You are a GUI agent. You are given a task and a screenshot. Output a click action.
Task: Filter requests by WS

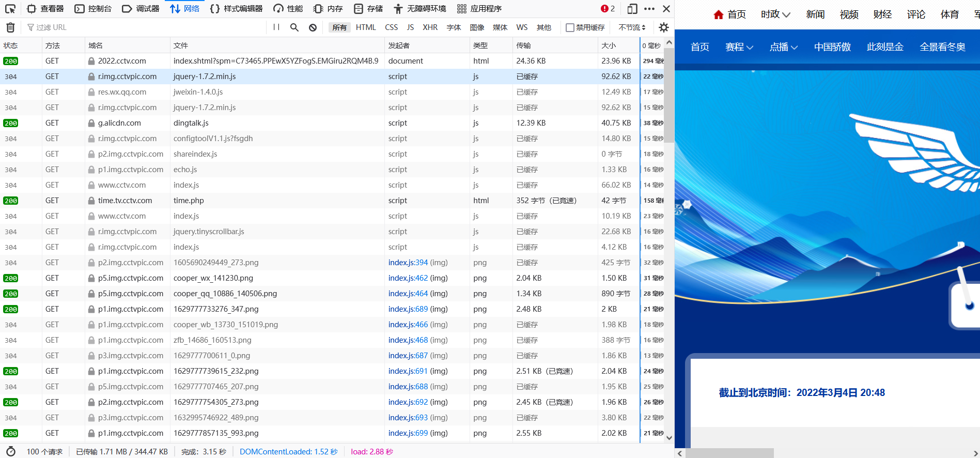[x=522, y=27]
